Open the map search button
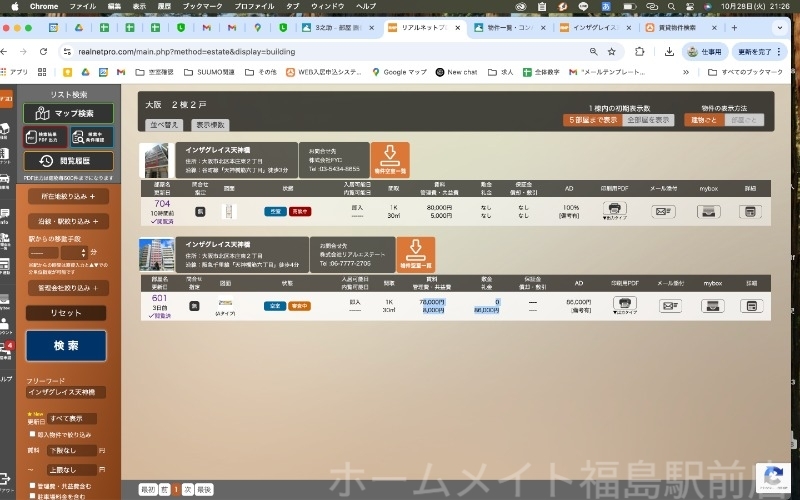 68,113
